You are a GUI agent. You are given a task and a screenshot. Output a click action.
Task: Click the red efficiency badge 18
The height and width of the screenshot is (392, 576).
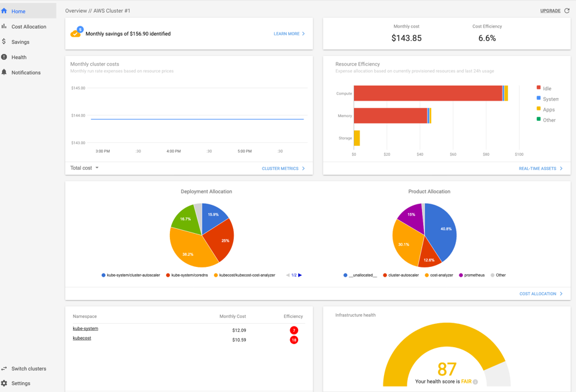point(294,340)
